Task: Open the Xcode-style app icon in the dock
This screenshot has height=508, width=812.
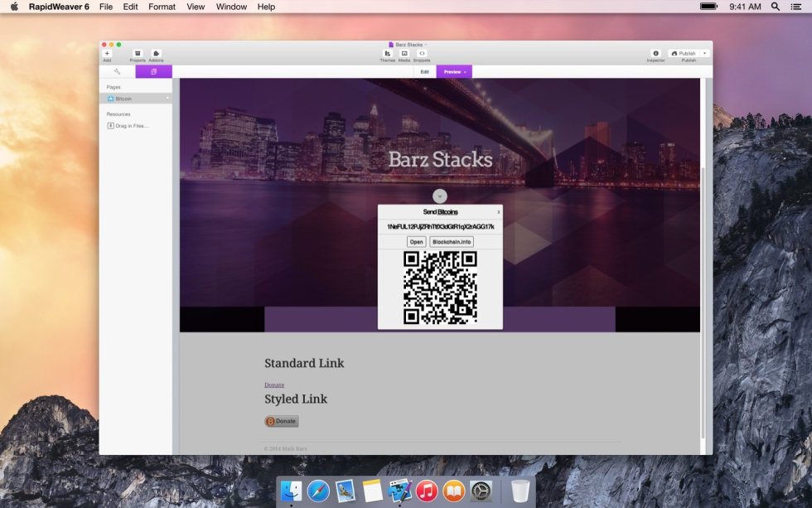Action: 399,491
